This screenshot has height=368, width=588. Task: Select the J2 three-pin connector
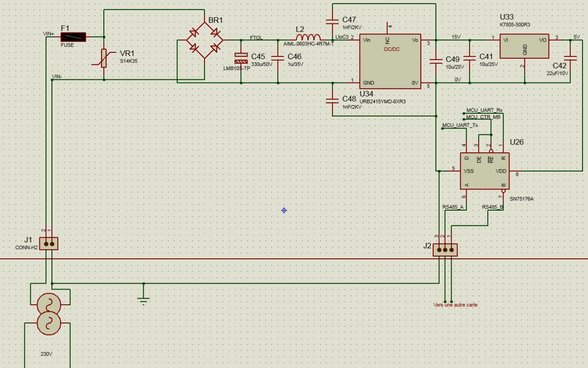coord(445,250)
